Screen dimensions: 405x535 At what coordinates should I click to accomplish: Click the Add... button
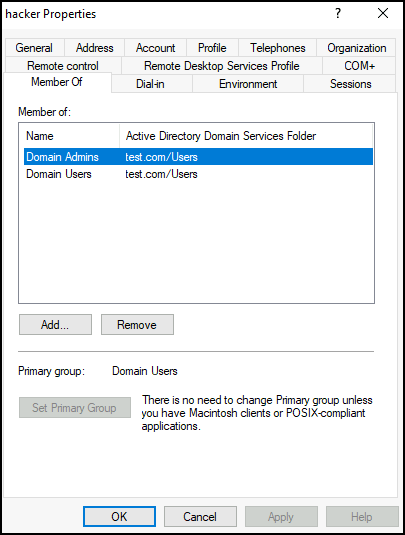click(55, 324)
